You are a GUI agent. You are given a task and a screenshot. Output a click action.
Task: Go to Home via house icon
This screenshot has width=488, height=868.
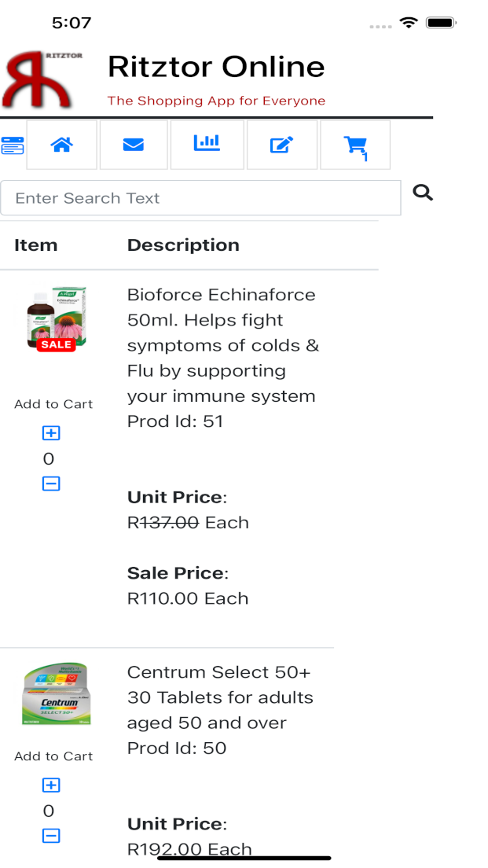(61, 145)
